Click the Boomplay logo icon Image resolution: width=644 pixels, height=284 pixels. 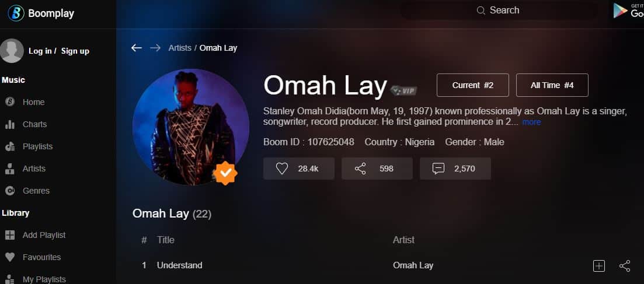pos(16,13)
